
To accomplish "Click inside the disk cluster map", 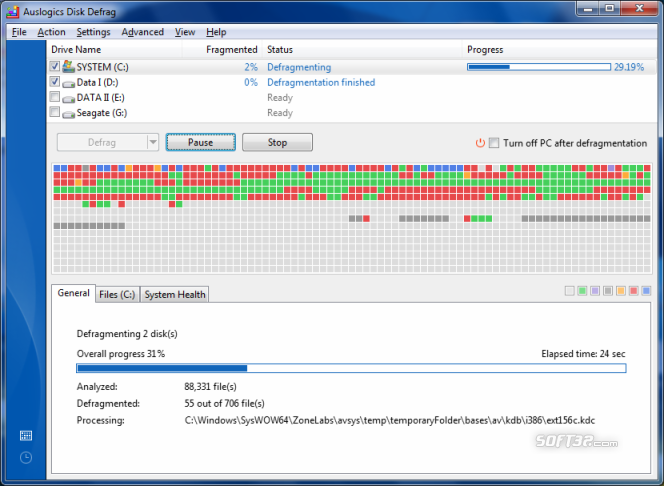I will click(x=351, y=218).
